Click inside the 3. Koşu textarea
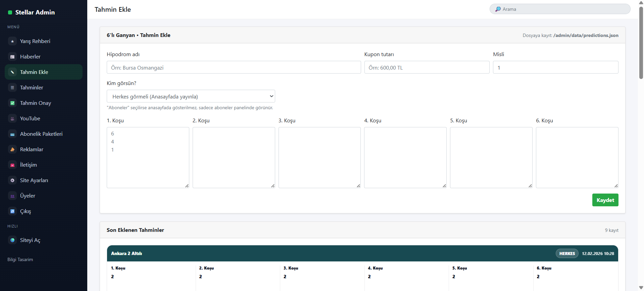This screenshot has width=644, height=291. (x=319, y=157)
